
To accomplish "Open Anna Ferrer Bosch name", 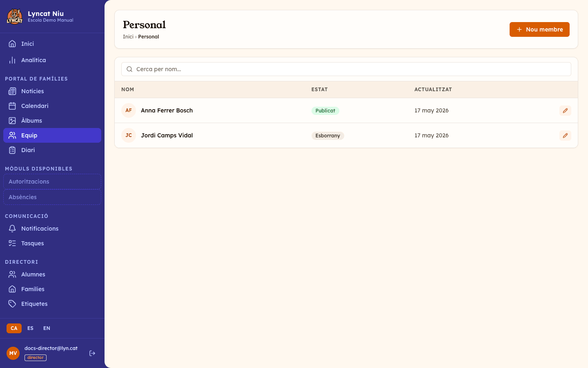I will pos(167,110).
